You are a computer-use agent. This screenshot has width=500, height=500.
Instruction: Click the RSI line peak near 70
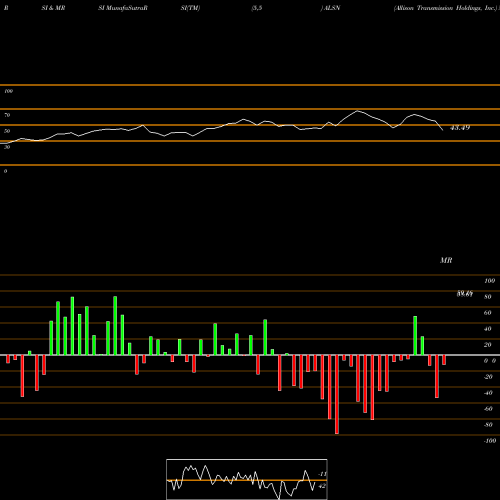(358, 111)
